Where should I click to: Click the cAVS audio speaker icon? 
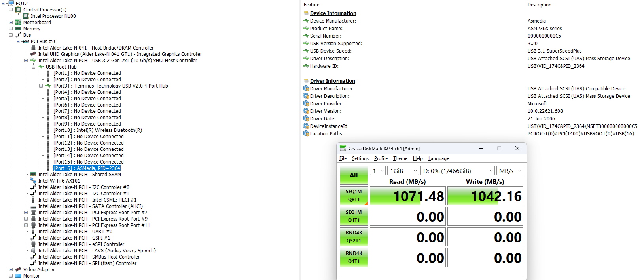tap(33, 250)
